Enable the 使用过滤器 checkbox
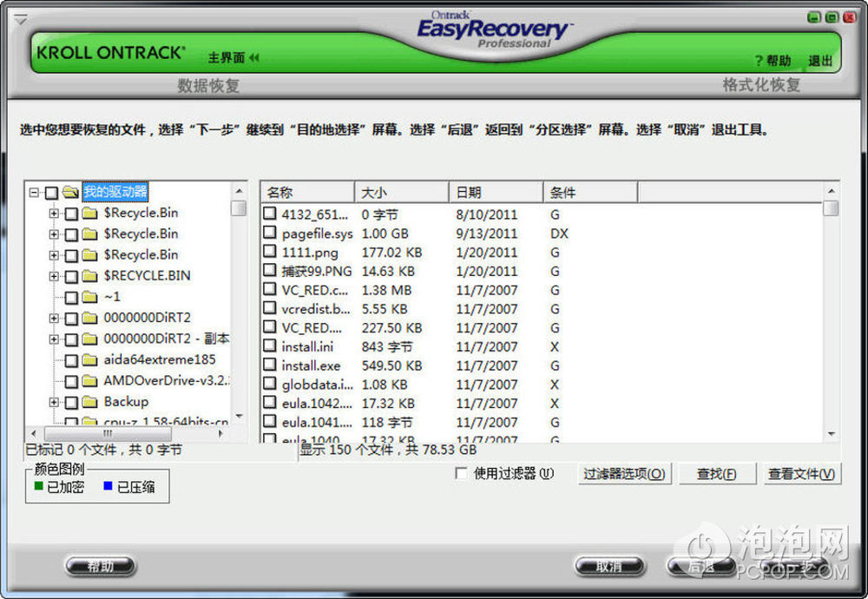Viewport: 868px width, 599px height. 461,473
